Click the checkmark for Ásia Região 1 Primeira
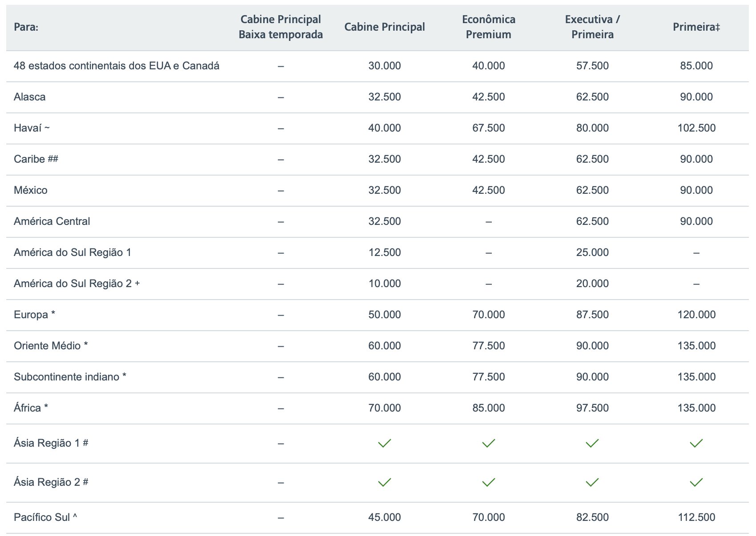This screenshot has width=756, height=536. point(696,443)
